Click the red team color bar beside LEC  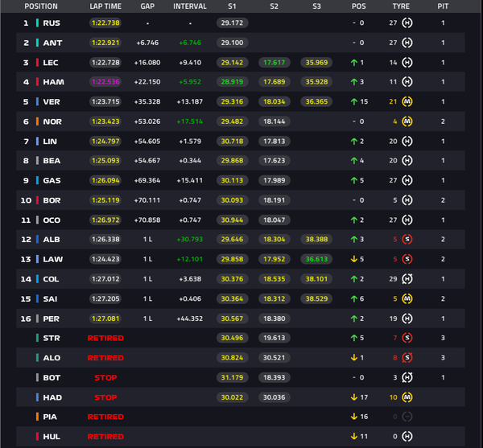pyautogui.click(x=37, y=63)
